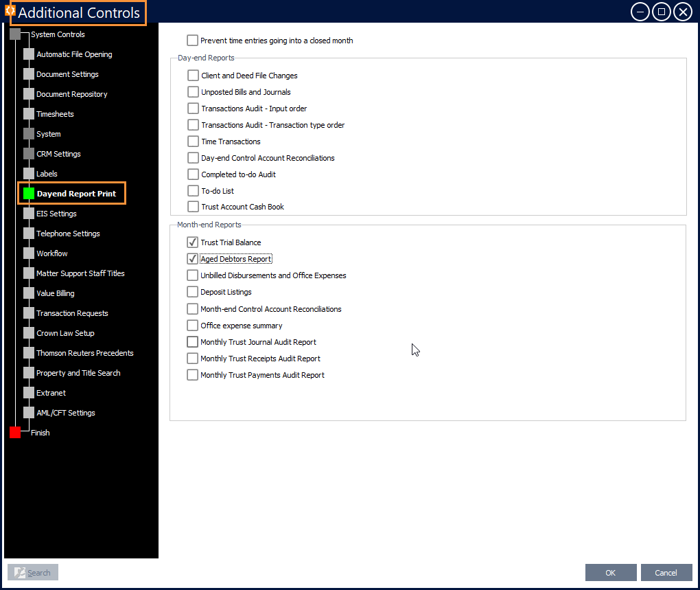Click the grey square beside Value Billing

[x=29, y=293]
